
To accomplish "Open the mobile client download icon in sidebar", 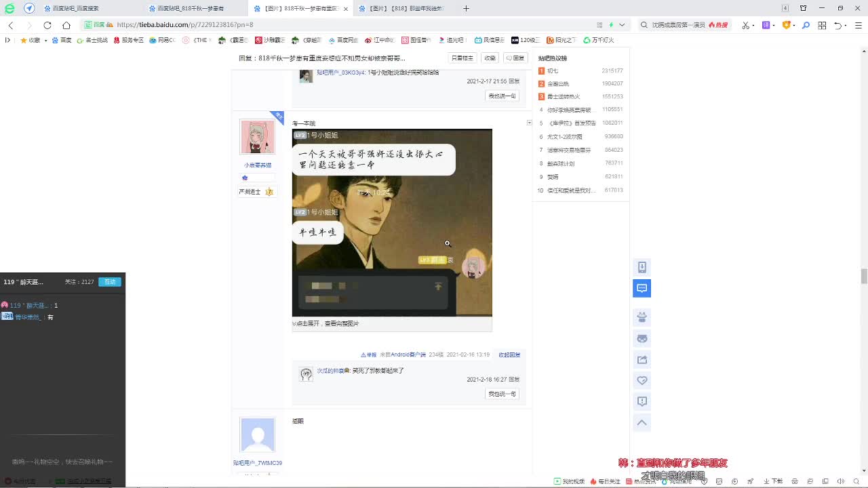I will point(642,267).
